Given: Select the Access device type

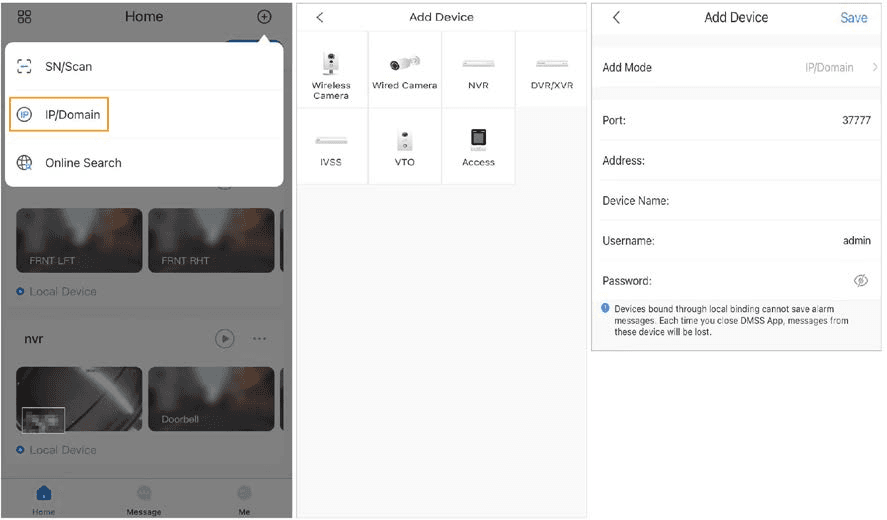Looking at the screenshot, I should pos(479,147).
